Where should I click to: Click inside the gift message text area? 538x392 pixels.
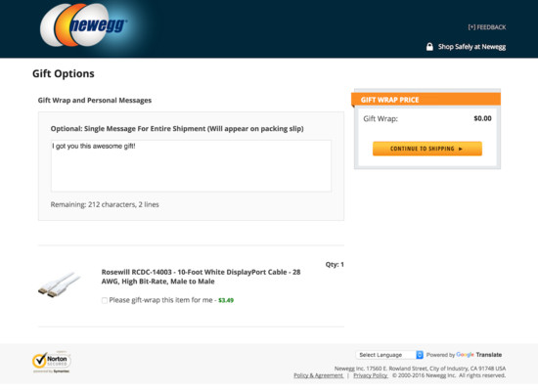coord(191,165)
